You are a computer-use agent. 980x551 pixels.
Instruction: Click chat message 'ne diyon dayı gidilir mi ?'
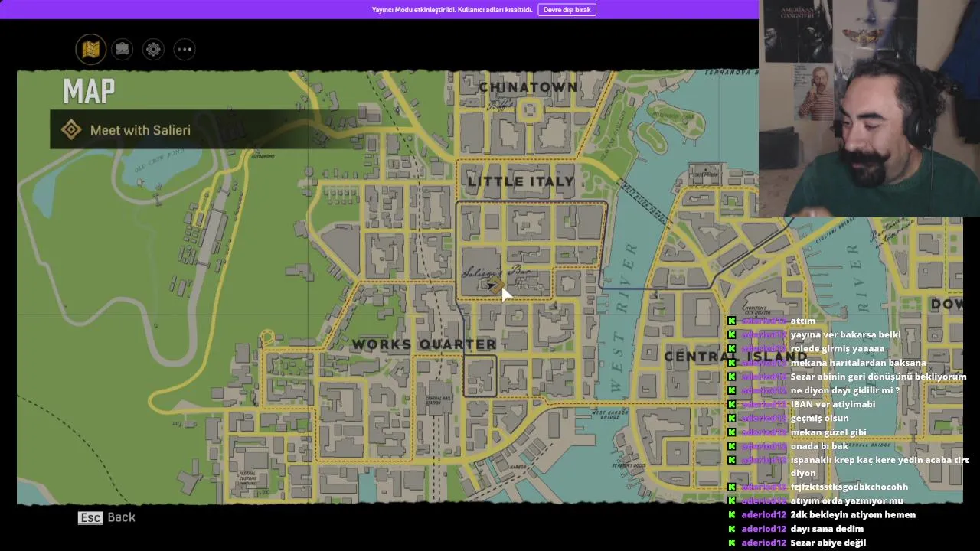[x=844, y=390]
